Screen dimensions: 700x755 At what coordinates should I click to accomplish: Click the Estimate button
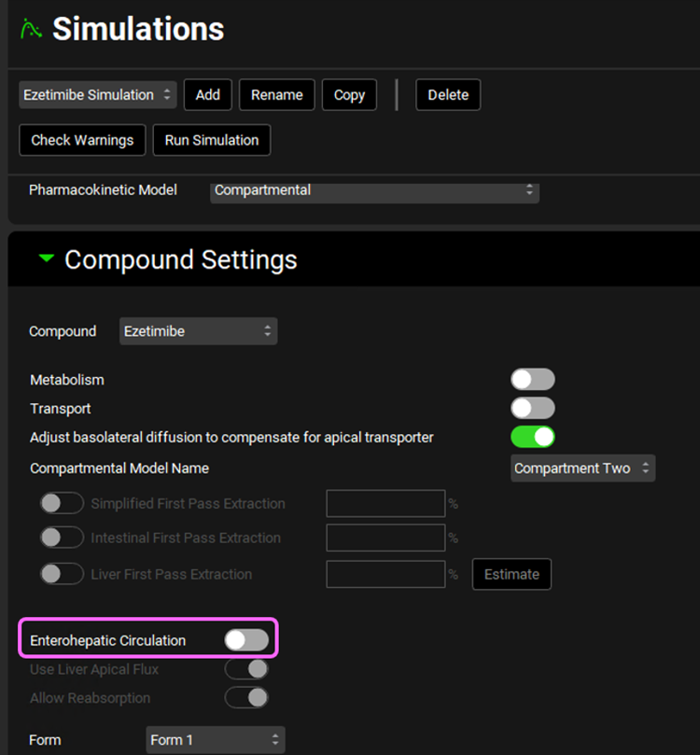point(511,574)
